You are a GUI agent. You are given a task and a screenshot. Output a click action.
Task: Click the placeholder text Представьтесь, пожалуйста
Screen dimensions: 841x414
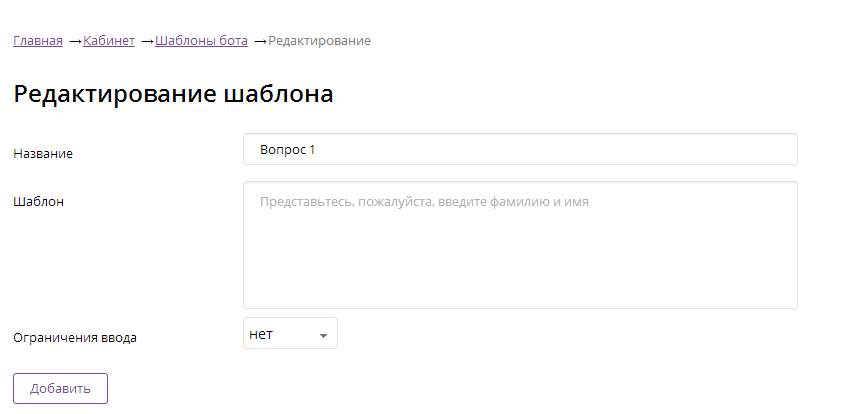(x=347, y=202)
